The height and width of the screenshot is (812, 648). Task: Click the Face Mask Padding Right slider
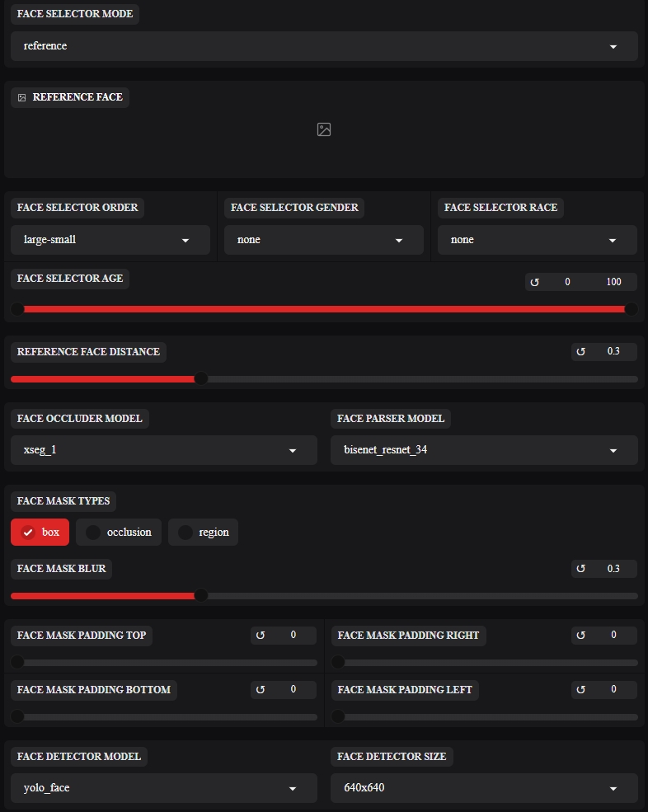484,662
